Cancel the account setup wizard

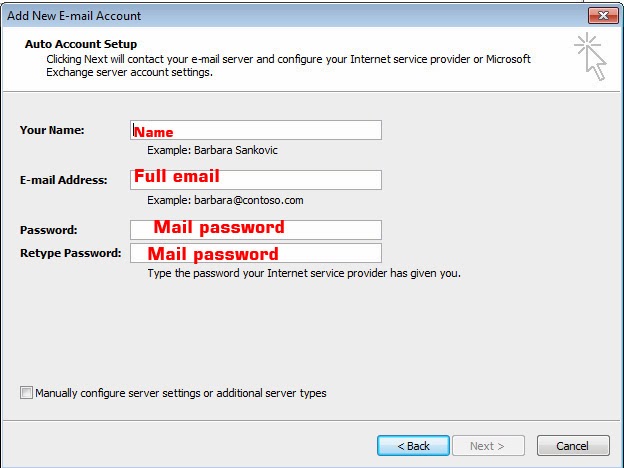coord(572,445)
